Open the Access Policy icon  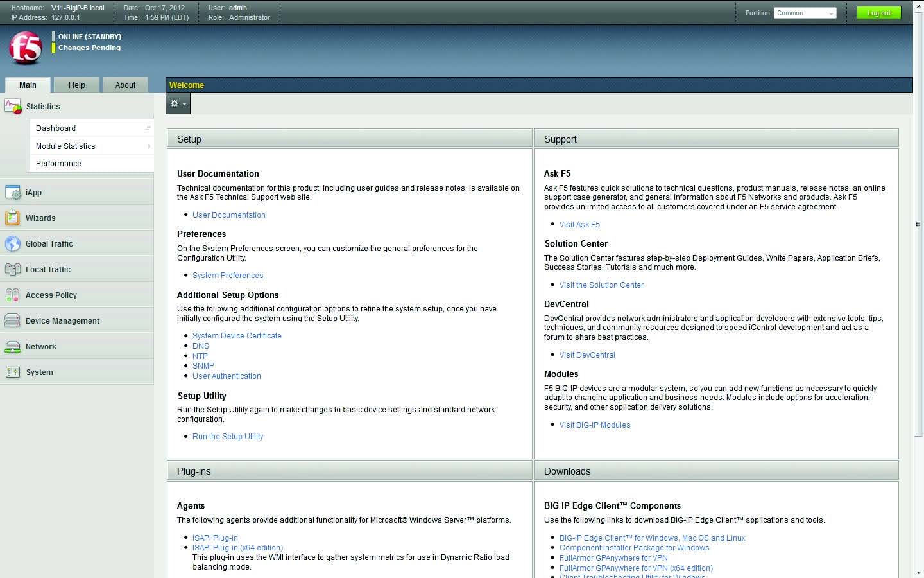coord(13,295)
